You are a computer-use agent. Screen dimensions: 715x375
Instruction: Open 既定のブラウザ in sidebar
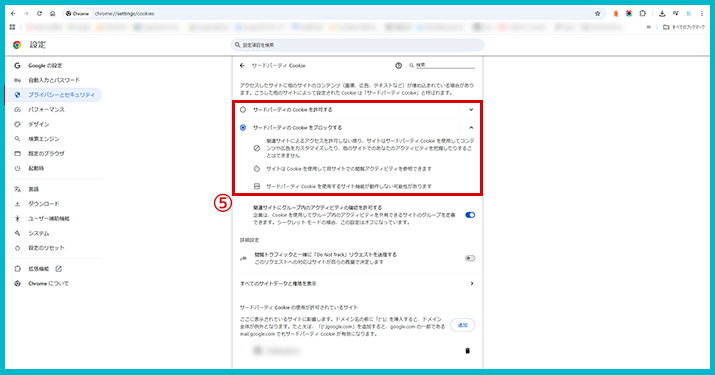click(46, 154)
